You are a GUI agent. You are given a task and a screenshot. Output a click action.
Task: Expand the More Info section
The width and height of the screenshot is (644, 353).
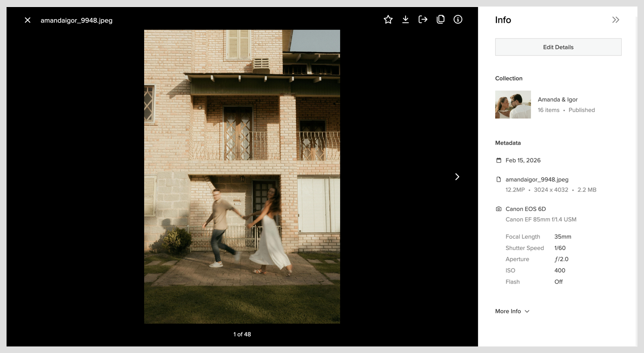pyautogui.click(x=512, y=311)
